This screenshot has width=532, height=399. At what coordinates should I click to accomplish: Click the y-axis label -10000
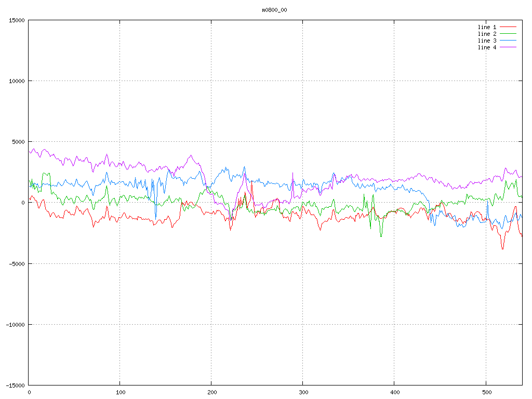tap(16, 325)
